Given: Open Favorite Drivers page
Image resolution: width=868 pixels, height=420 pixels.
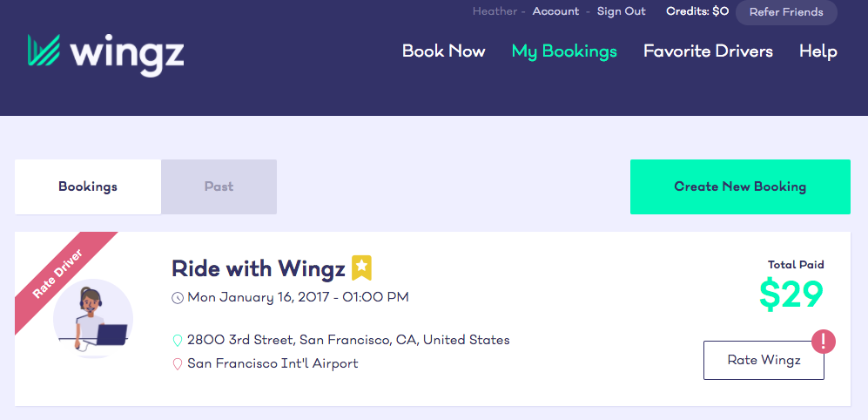Looking at the screenshot, I should point(708,51).
